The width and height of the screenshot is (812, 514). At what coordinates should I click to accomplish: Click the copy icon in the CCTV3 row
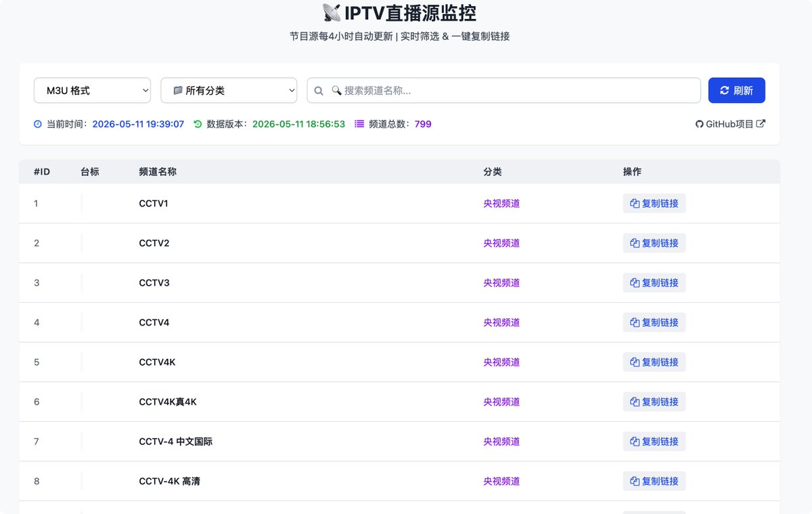tap(635, 283)
